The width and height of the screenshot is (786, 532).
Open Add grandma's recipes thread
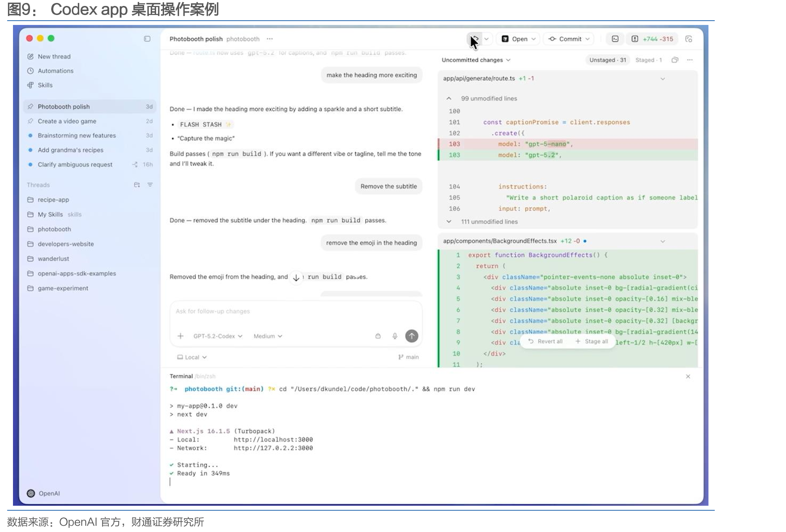(90, 150)
